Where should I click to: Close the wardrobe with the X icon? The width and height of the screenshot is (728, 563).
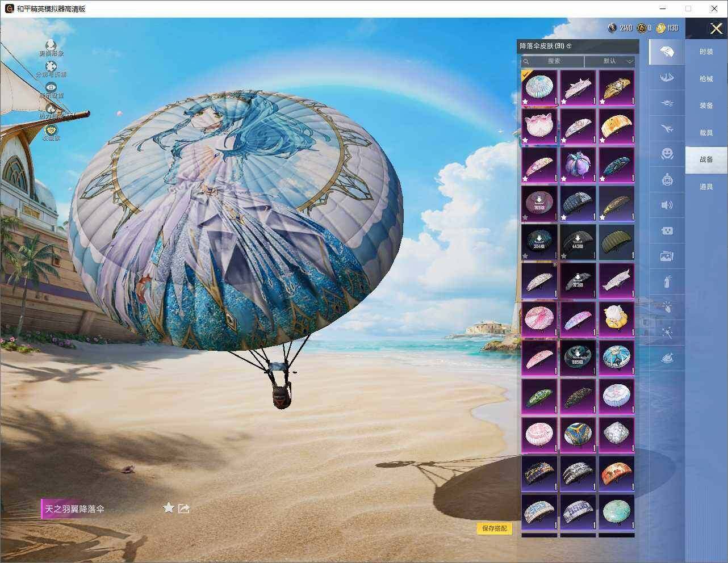[x=716, y=28]
